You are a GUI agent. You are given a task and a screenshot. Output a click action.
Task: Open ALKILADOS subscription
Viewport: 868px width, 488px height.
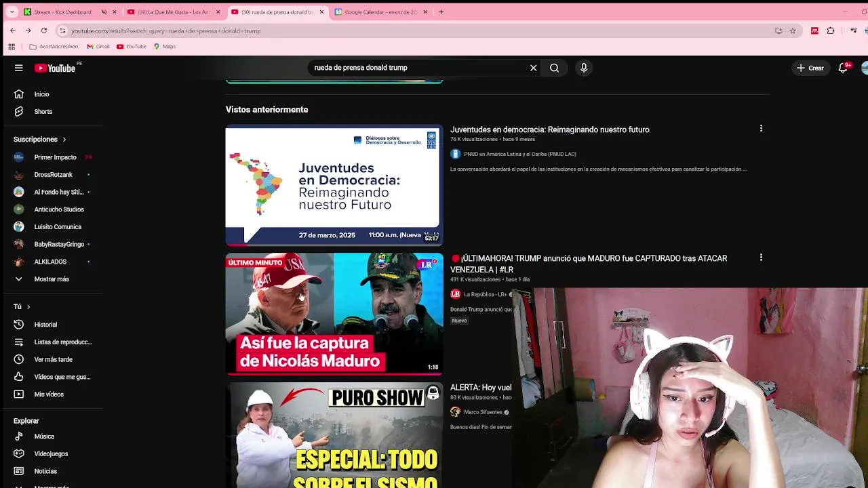(x=52, y=262)
